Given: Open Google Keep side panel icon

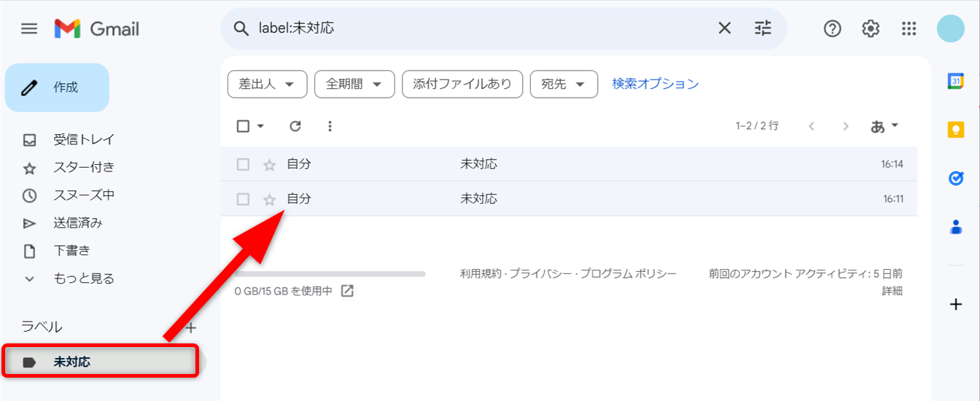Looking at the screenshot, I should (956, 130).
